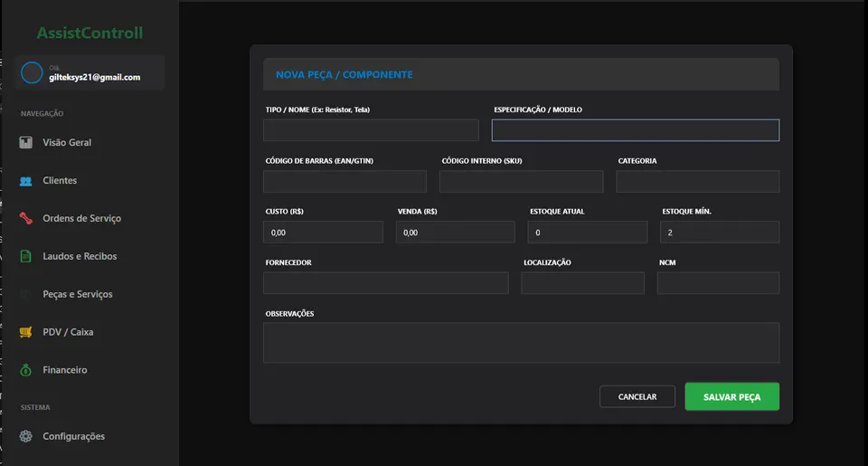This screenshot has width=868, height=466.
Task: Click the Observações text area
Action: click(x=522, y=343)
